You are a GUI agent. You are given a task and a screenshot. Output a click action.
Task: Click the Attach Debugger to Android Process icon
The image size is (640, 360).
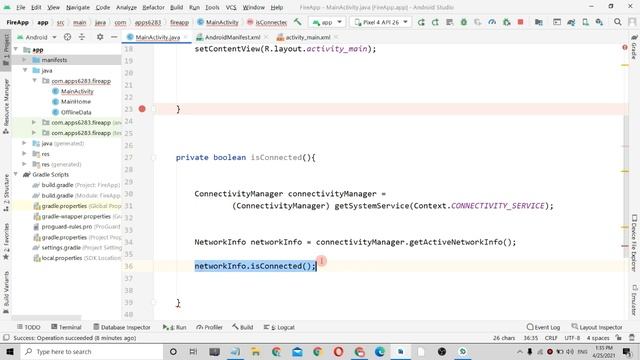507,22
